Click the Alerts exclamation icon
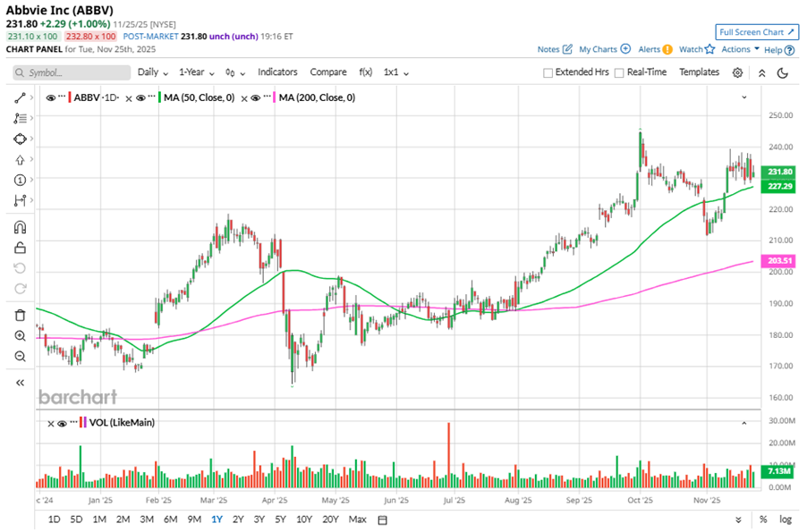This screenshot has height=532, width=807. pyautogui.click(x=667, y=49)
